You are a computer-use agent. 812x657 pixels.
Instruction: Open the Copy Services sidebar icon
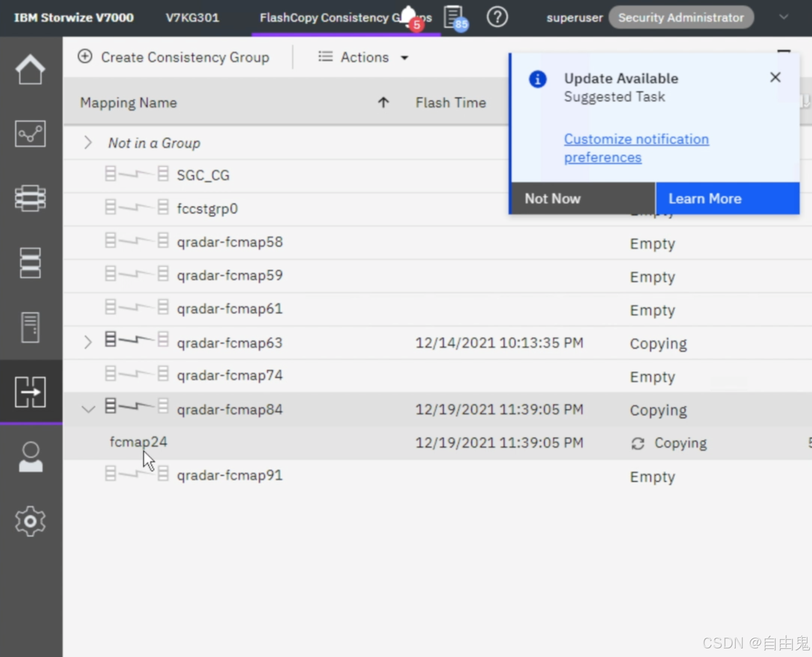30,392
